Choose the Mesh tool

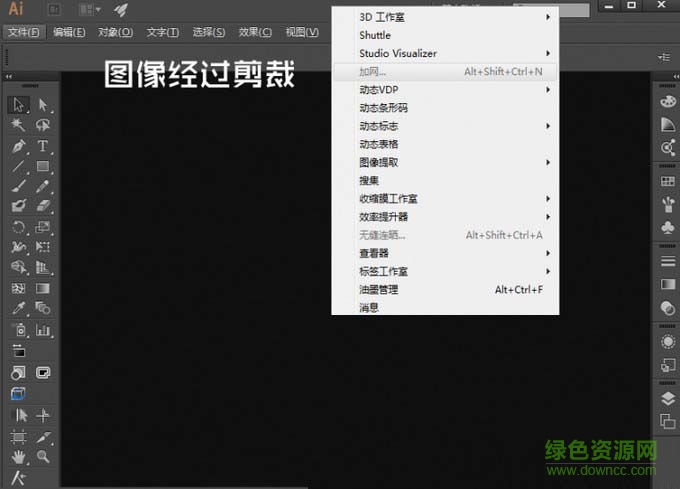coord(18,288)
